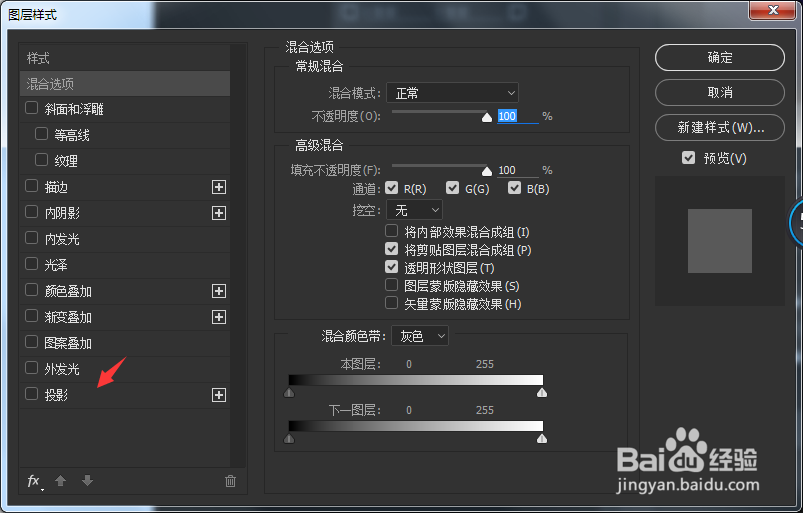Toggle the G(G) channel checkbox
803x513 pixels.
[452, 188]
